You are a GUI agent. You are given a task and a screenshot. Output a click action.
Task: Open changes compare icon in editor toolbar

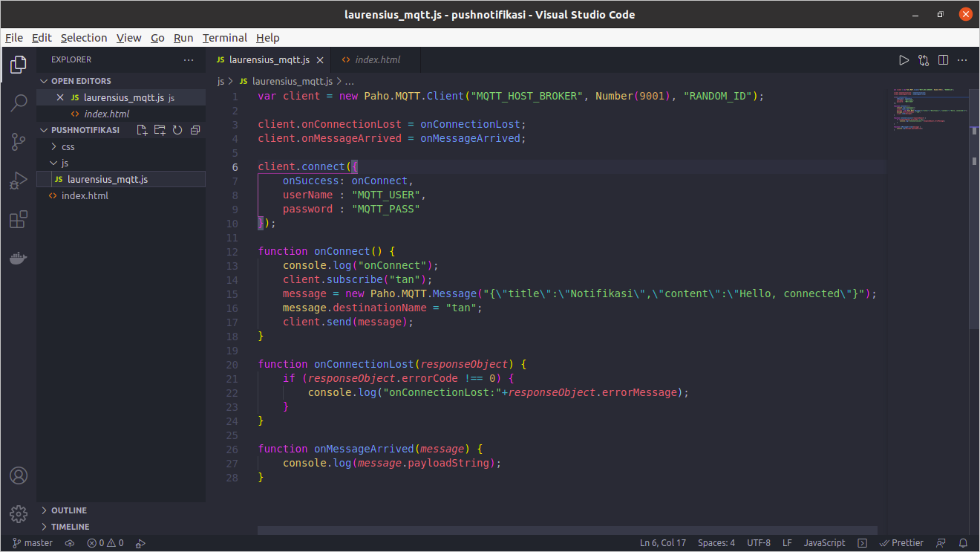click(x=924, y=59)
